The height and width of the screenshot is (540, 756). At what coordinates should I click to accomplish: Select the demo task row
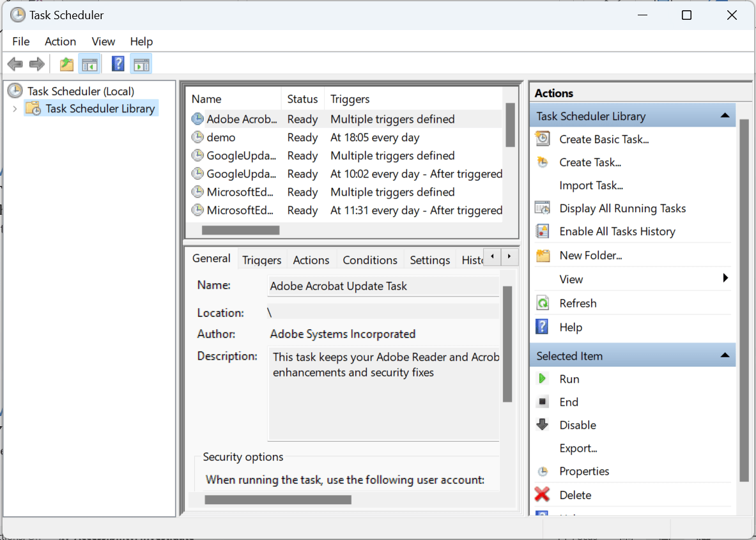(220, 137)
